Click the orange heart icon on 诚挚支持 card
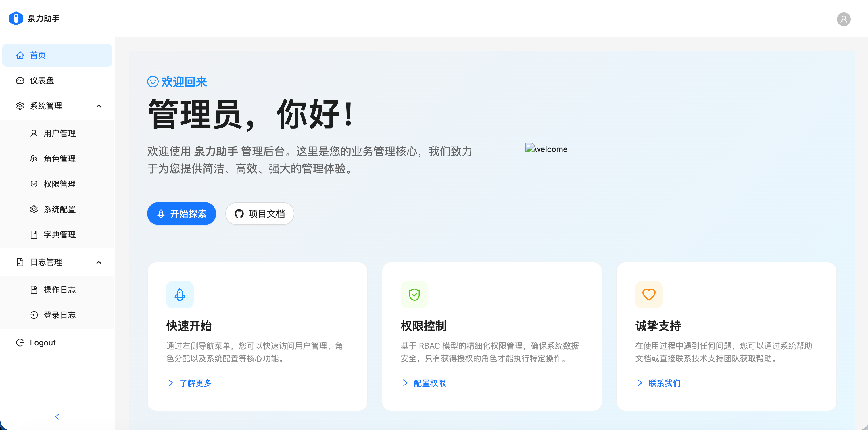The width and height of the screenshot is (868, 430). 649,295
